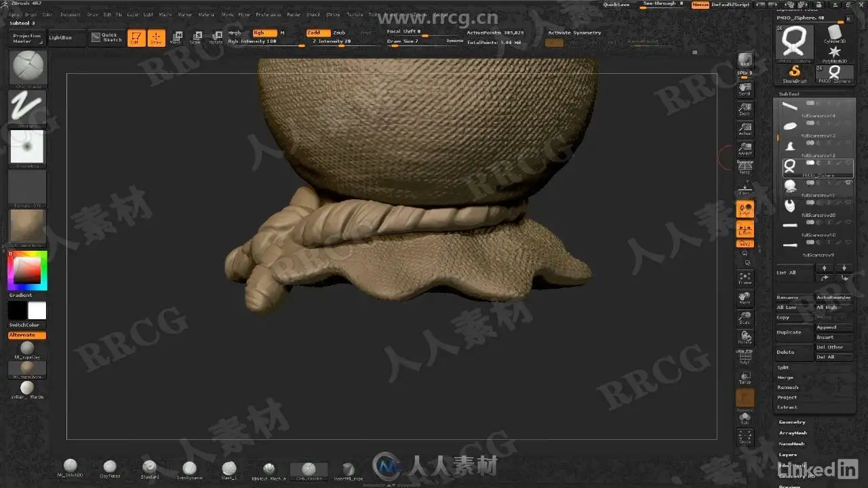Viewport: 868px width, 488px height.
Task: Select the Scroll canvas tool
Action: (x=745, y=88)
